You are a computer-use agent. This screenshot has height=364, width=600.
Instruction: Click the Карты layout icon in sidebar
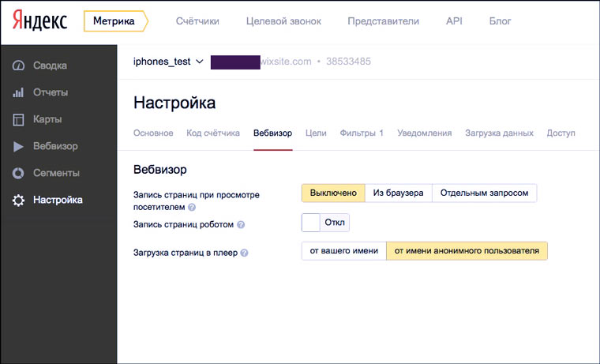[18, 120]
